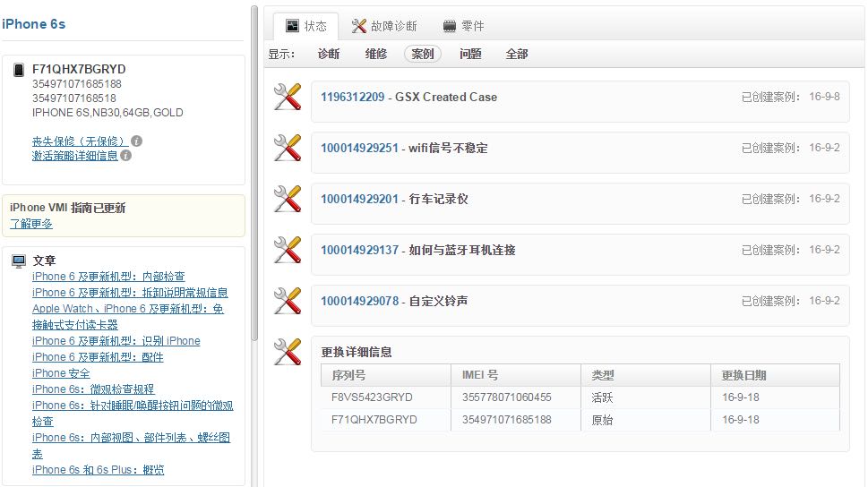Filter display by 维修
The width and height of the screenshot is (868, 487).
click(x=376, y=54)
